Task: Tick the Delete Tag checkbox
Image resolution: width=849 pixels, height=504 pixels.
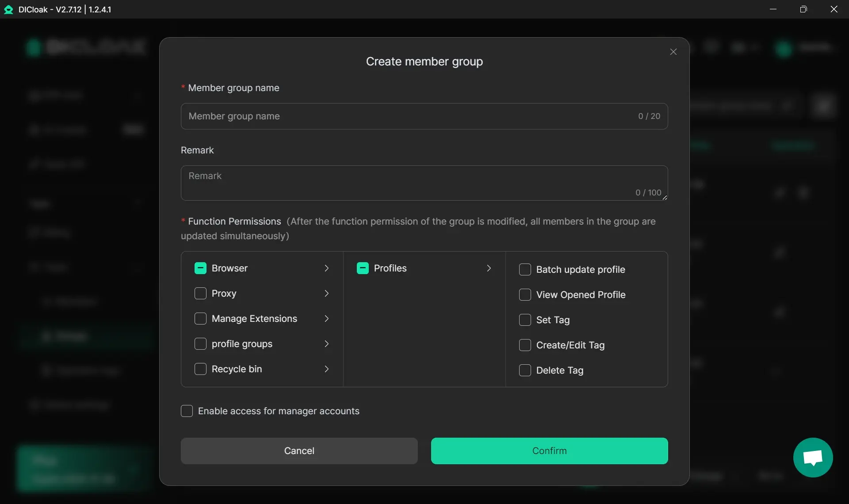Action: pos(525,370)
